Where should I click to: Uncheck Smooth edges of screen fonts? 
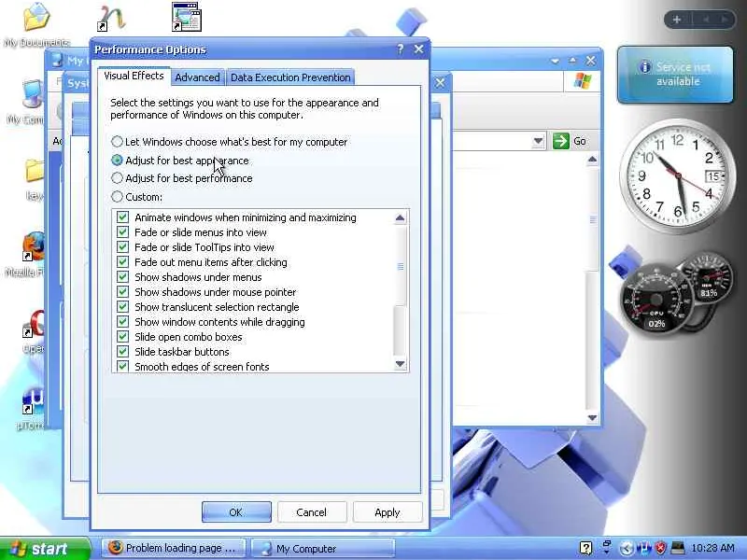pos(123,366)
